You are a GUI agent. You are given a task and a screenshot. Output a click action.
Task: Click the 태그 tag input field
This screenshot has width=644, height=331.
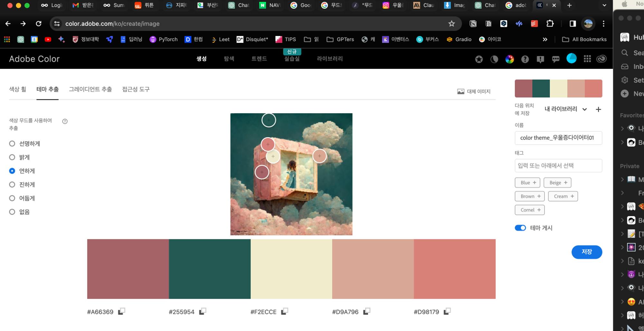[x=558, y=165]
